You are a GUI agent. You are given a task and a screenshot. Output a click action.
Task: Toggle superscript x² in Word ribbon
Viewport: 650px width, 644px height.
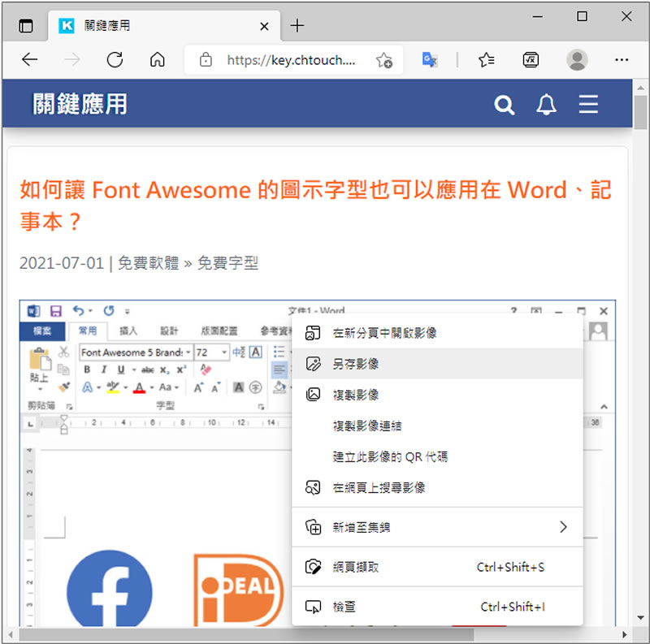click(181, 370)
